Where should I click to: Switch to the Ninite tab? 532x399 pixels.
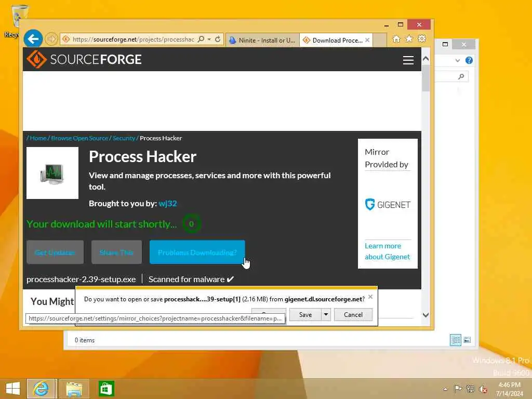coord(262,40)
